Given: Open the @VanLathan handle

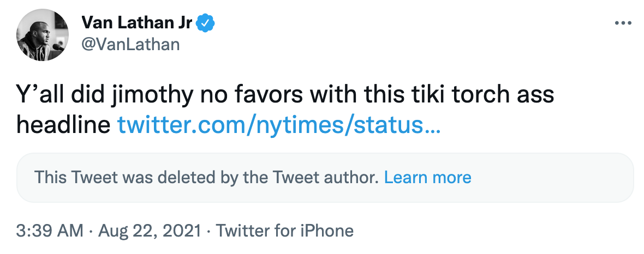Looking at the screenshot, I should (x=130, y=44).
